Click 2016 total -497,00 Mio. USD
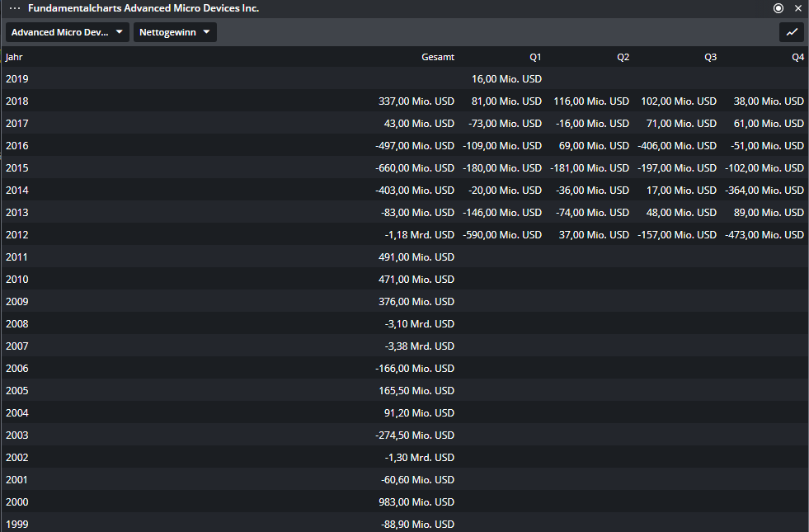Viewport: 809px width, 532px height. pos(415,145)
